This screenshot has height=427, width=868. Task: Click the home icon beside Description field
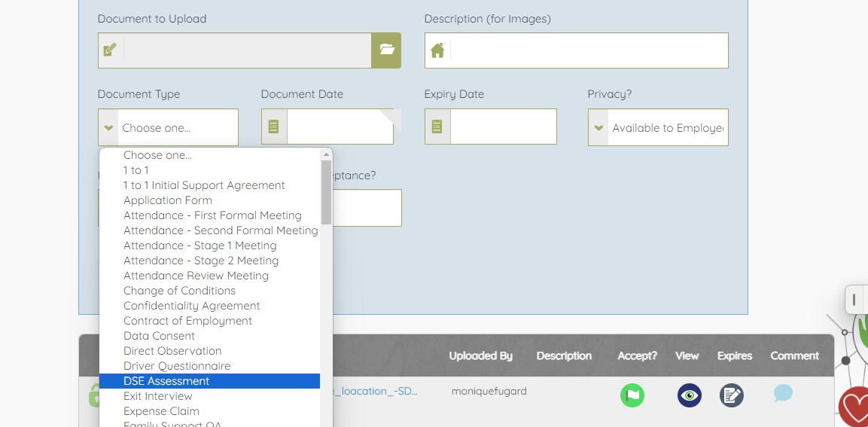(x=437, y=50)
